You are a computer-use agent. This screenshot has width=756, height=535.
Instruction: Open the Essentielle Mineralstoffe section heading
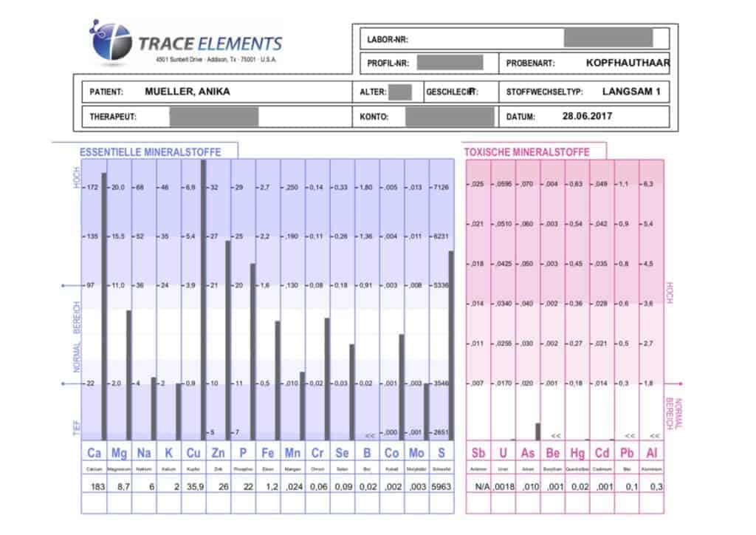(x=150, y=152)
